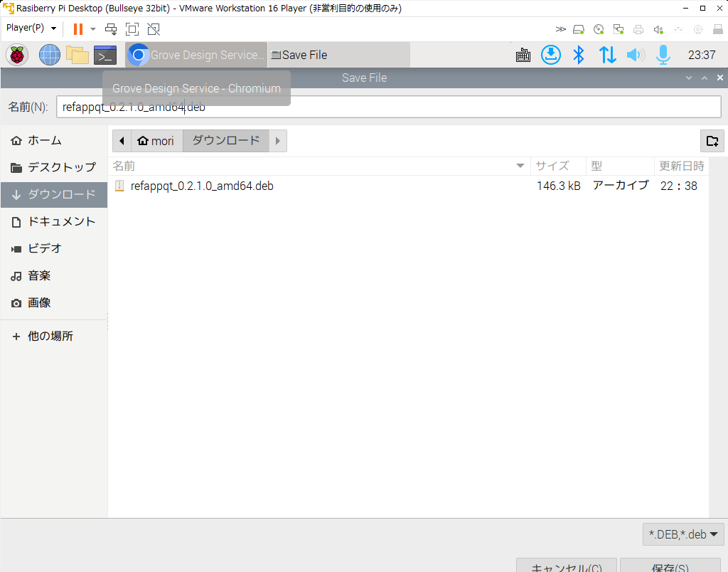Open the network up-down arrows icon

click(x=607, y=55)
